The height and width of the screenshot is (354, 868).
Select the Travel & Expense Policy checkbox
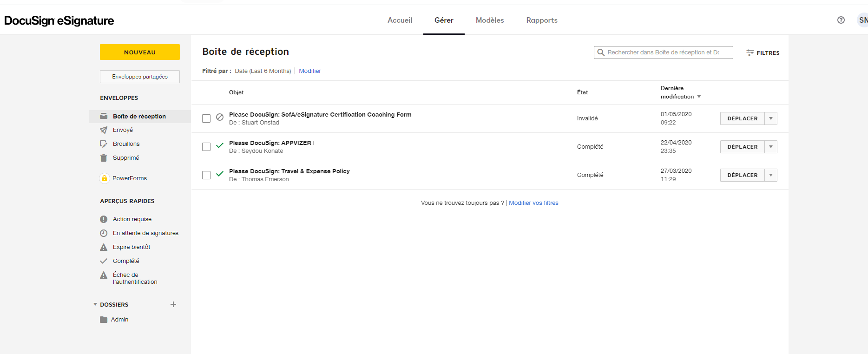pos(206,175)
